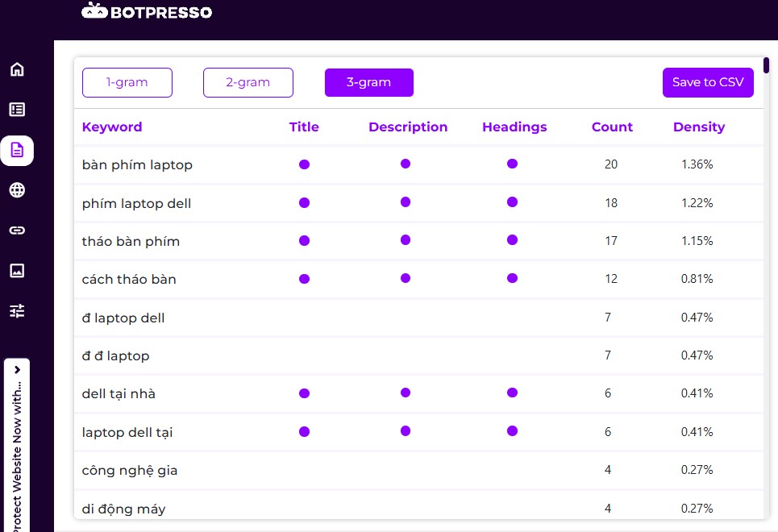
Task: Click the Title dot for bàn phím laptop
Action: [x=304, y=164]
